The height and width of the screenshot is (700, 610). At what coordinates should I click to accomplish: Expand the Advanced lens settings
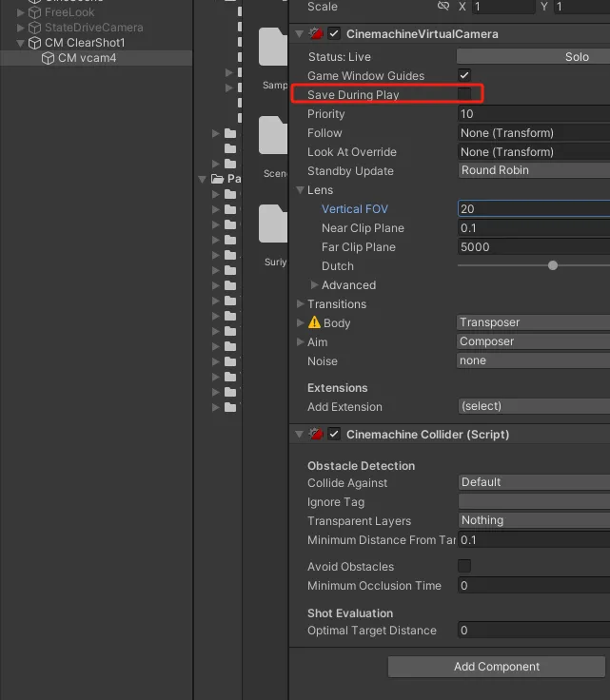coord(314,284)
